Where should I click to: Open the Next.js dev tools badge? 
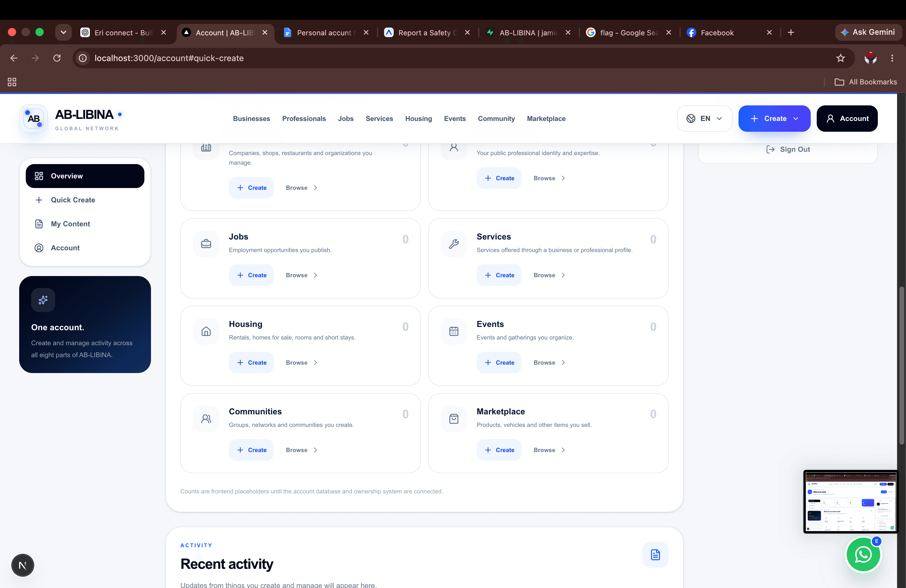coord(22,565)
